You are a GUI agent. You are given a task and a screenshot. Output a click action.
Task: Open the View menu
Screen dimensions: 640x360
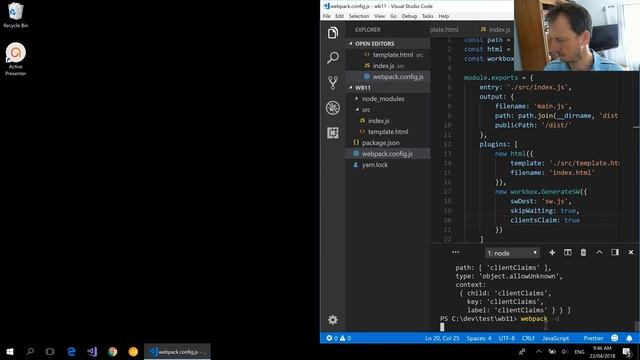click(x=380, y=16)
